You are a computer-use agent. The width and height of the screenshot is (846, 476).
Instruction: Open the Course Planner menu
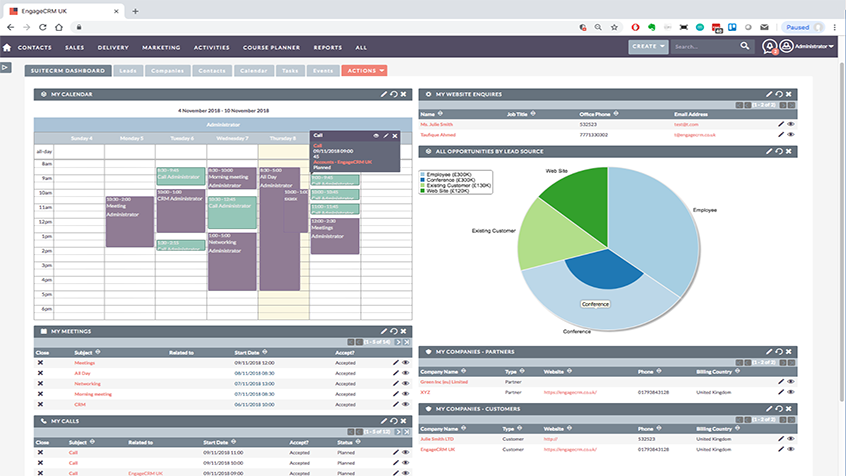click(x=271, y=47)
